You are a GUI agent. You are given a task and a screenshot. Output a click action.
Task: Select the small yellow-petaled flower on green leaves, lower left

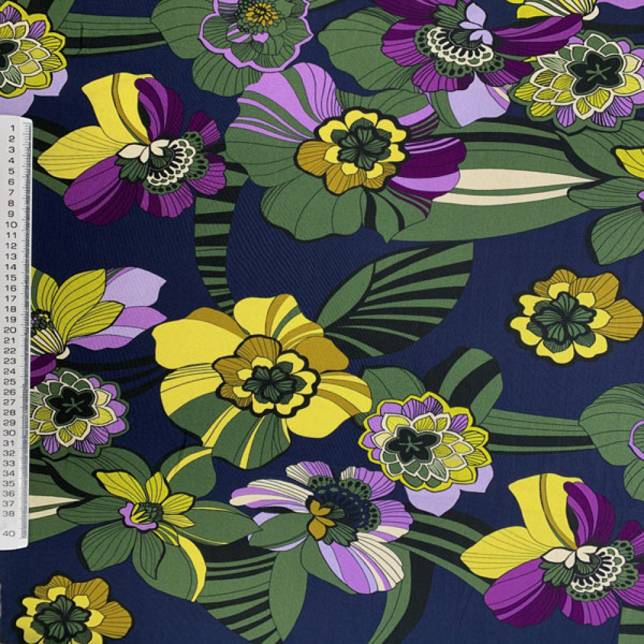click(x=151, y=509)
